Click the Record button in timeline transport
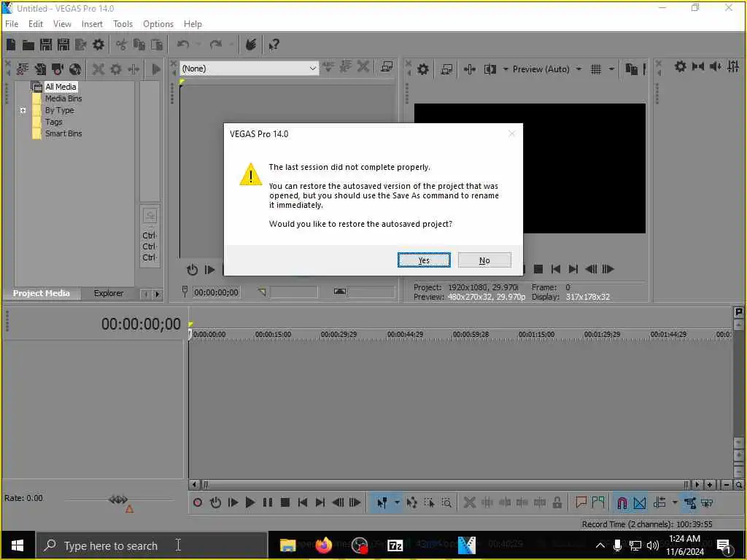The height and width of the screenshot is (560, 747). (x=198, y=502)
